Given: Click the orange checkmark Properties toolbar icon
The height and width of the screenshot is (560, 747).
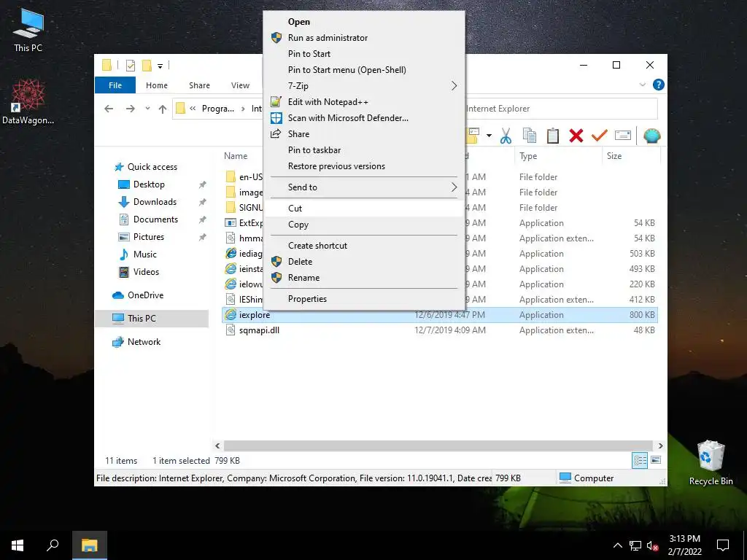Looking at the screenshot, I should coord(600,136).
